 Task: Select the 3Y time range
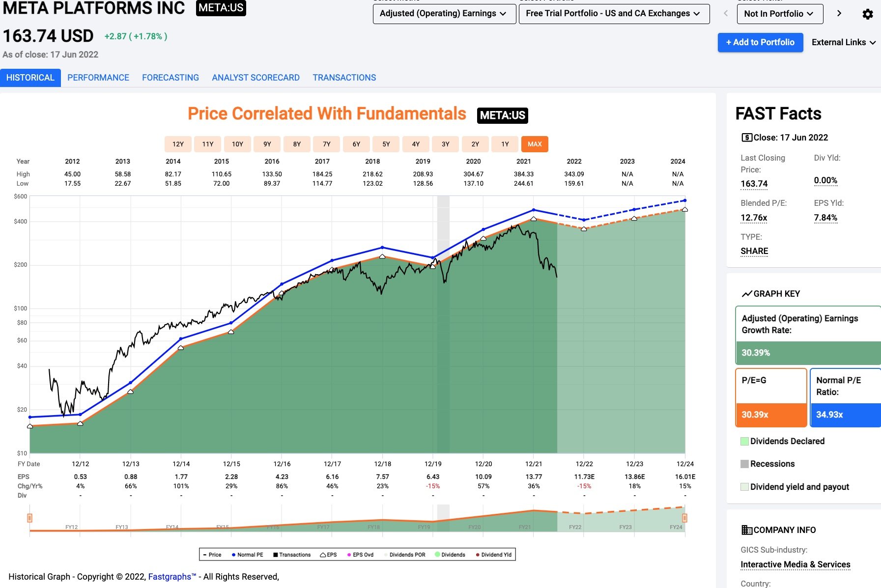coord(446,144)
